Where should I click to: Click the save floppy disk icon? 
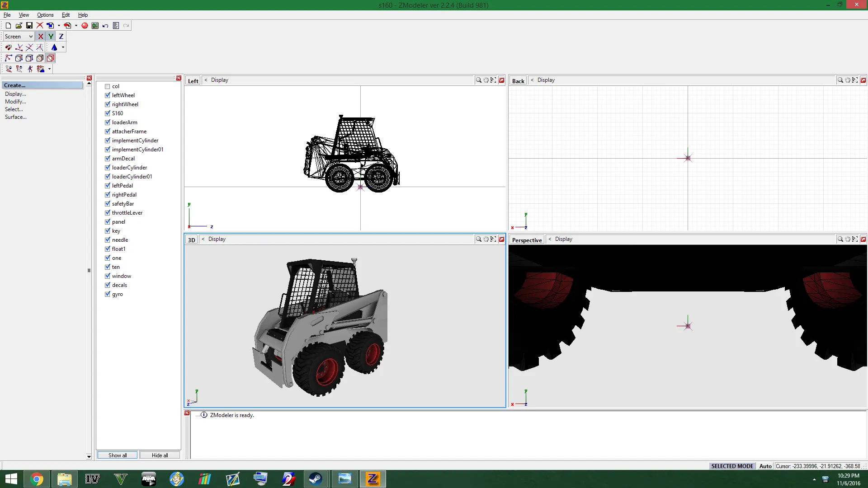click(29, 26)
